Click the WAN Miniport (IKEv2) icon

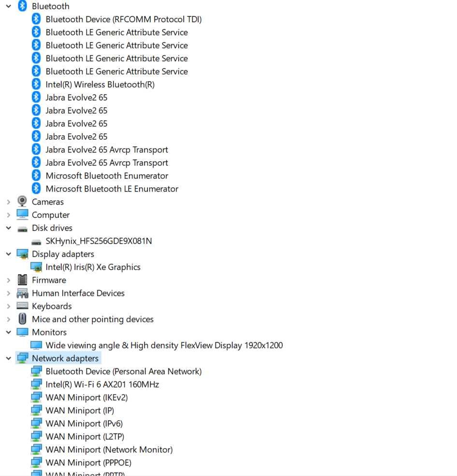(36, 397)
